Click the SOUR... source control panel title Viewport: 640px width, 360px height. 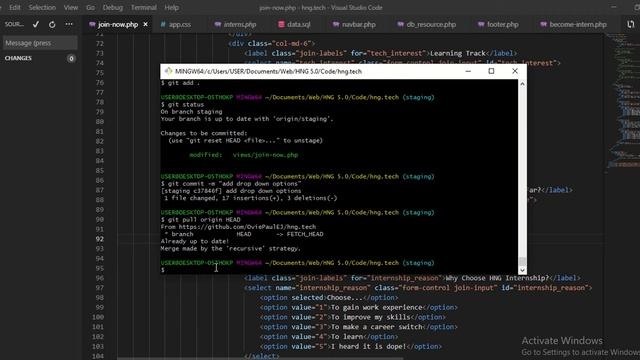coord(14,24)
